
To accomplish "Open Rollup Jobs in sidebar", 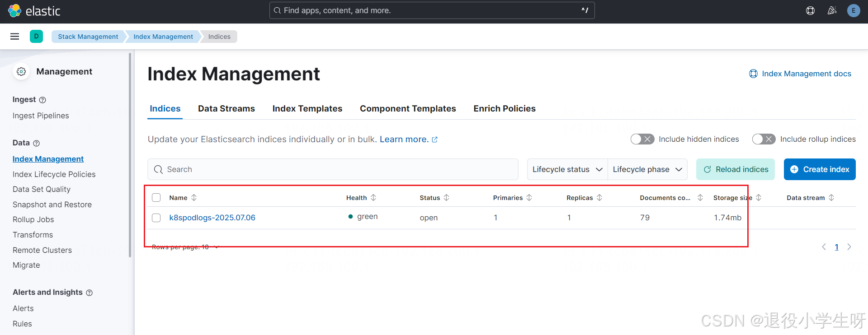I will [33, 219].
